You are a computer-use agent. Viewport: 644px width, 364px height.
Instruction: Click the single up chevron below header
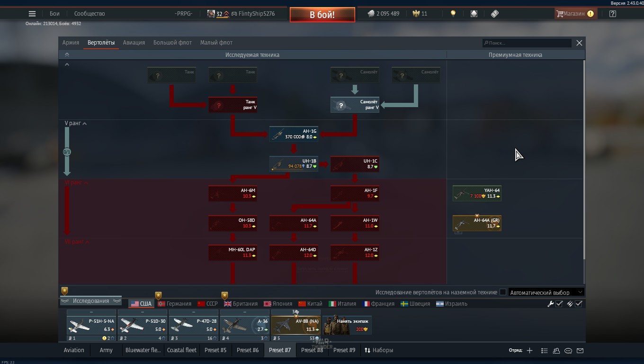(67, 64)
